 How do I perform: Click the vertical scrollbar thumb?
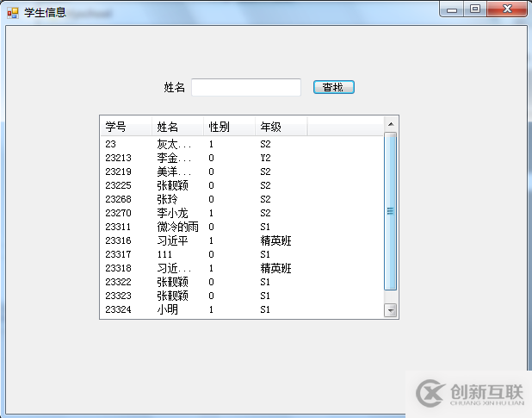point(391,211)
